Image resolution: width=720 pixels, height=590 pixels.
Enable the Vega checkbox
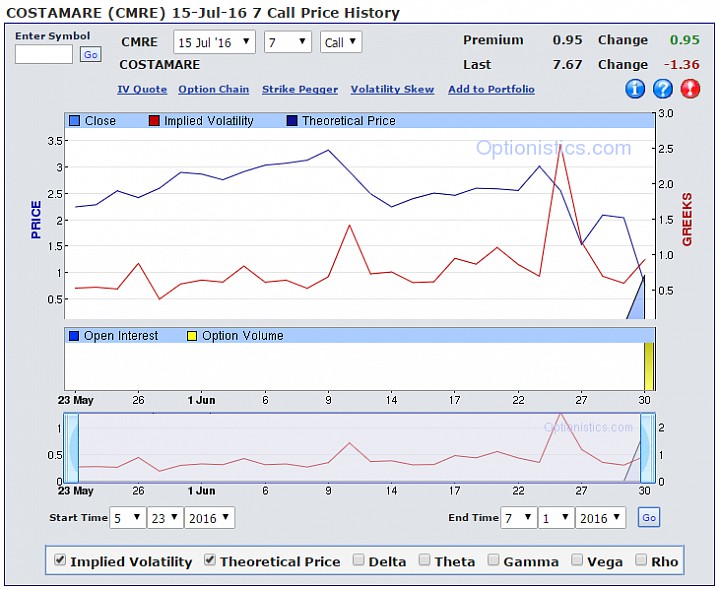point(577,560)
